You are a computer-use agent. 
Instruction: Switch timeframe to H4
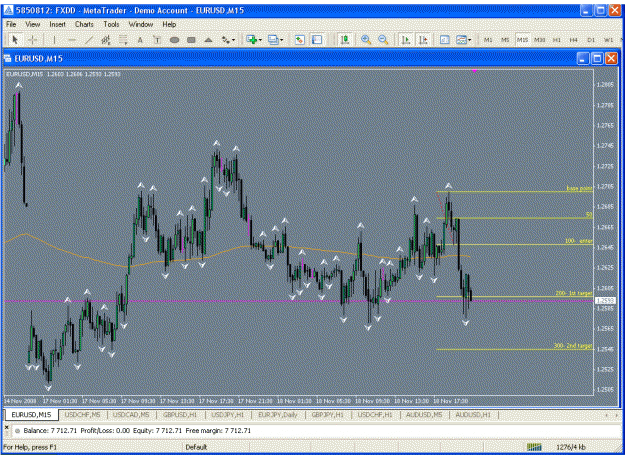(574, 40)
